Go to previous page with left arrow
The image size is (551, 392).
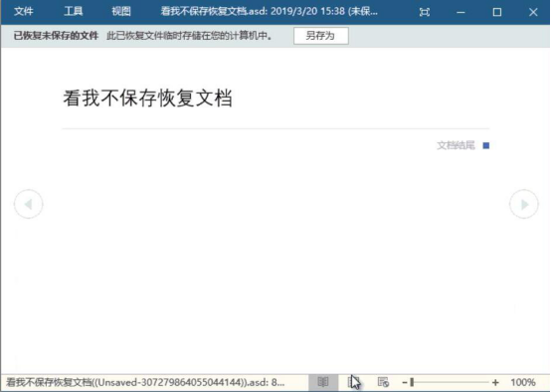(x=29, y=204)
